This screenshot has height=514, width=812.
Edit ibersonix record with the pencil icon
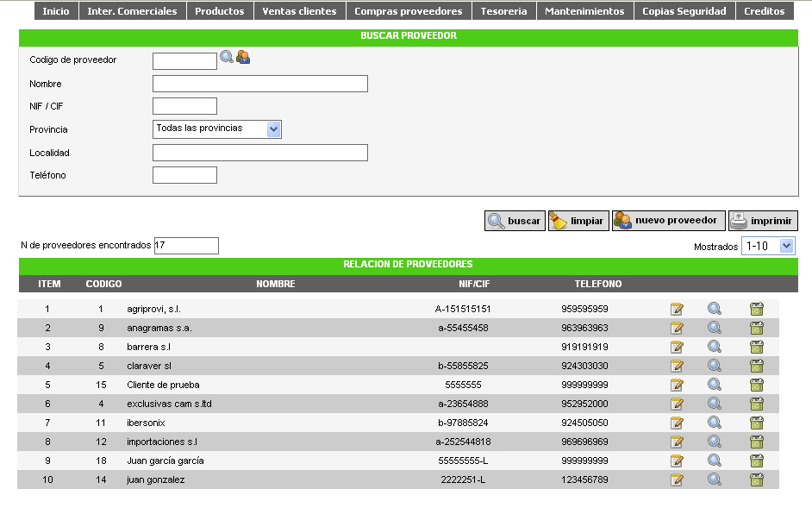pos(678,422)
